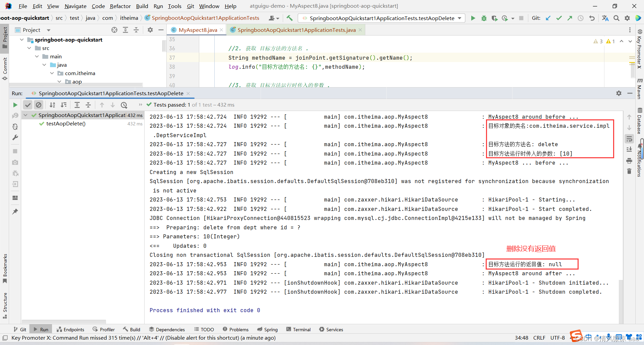
Task: Open the Tools menu
Action: coord(174,6)
